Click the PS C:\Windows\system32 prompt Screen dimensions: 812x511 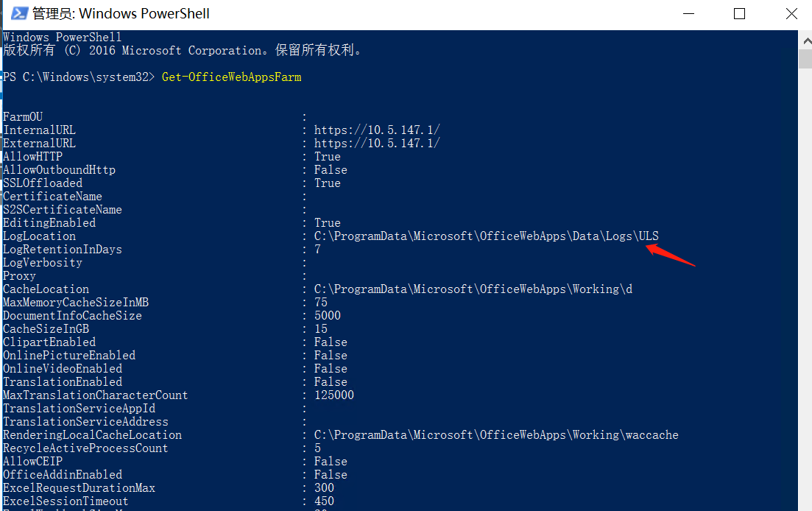pyautogui.click(x=79, y=77)
